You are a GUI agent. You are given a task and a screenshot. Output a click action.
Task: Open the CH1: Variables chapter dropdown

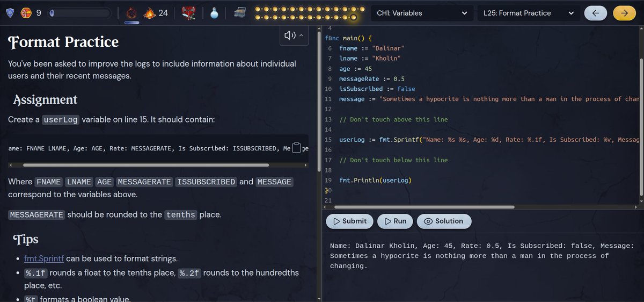click(422, 13)
